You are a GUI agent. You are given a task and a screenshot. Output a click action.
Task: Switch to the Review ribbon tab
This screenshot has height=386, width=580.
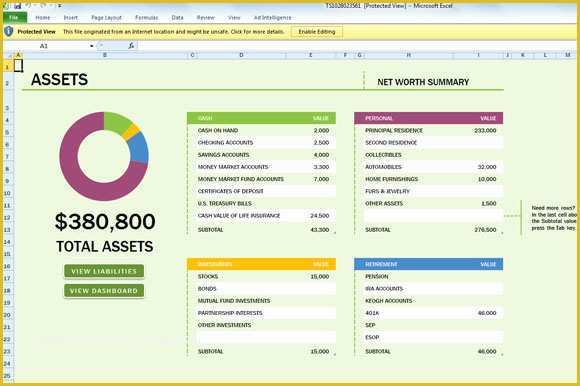pyautogui.click(x=206, y=17)
